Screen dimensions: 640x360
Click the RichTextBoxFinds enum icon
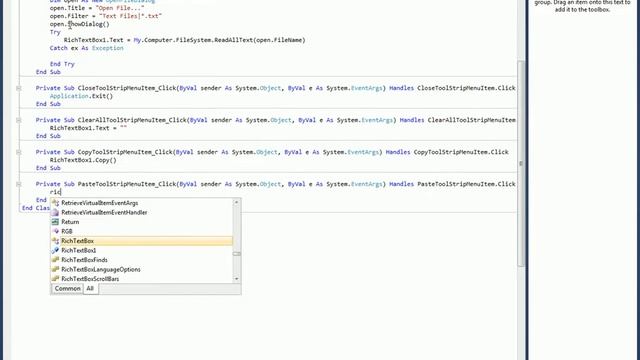pos(55,260)
